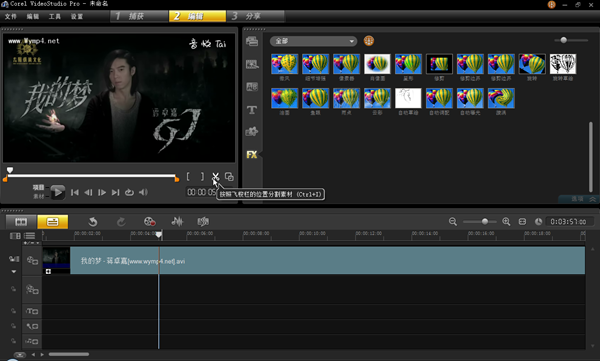The width and height of the screenshot is (600, 361).
Task: Fit project in timeline window
Action: (x=522, y=222)
